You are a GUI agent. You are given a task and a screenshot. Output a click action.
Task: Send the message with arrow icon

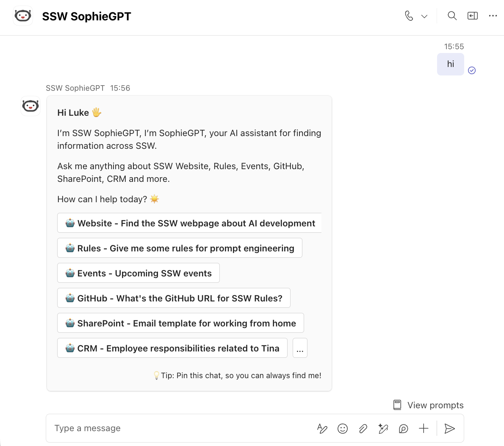point(449,428)
